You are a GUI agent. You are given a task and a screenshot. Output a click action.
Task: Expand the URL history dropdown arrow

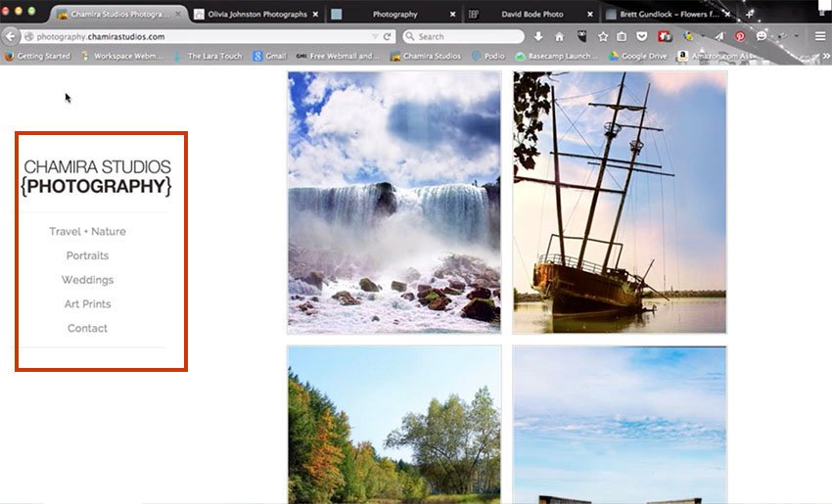[375, 36]
